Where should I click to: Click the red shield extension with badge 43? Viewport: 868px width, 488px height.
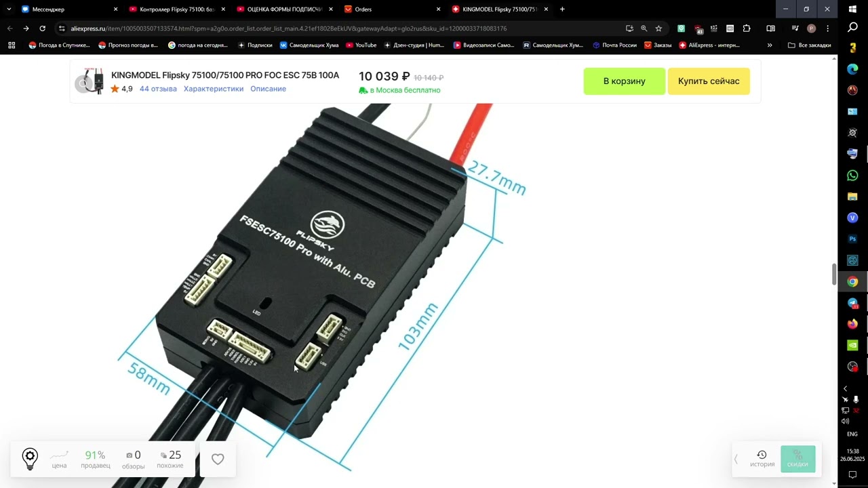[698, 29]
